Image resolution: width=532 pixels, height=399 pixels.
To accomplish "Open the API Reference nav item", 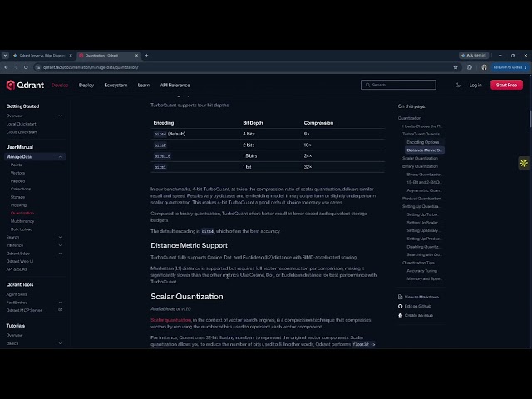I will tap(175, 85).
